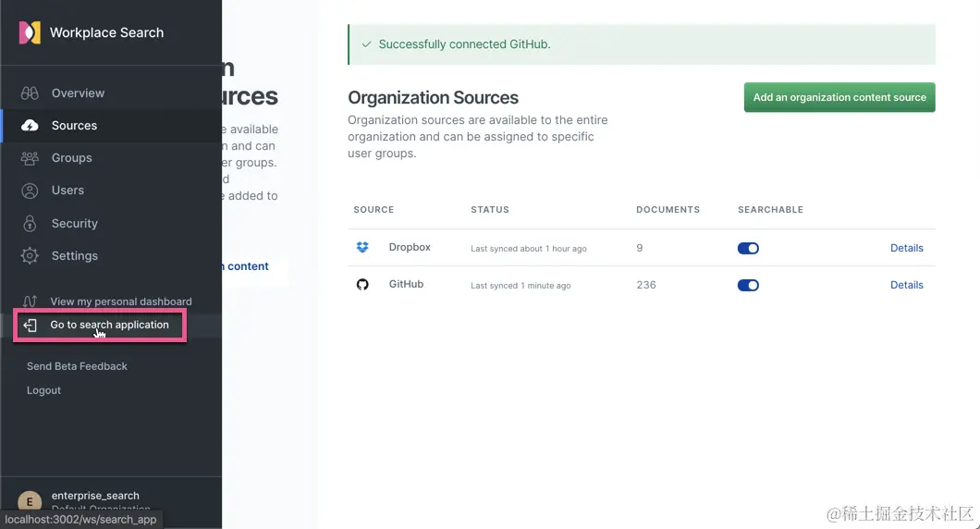The image size is (980, 529).
Task: Click the Dropbox source icon
Action: point(362,248)
